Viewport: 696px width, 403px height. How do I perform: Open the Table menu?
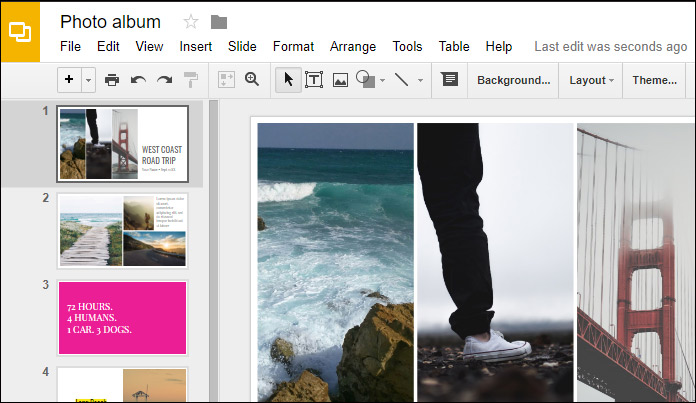[x=454, y=46]
